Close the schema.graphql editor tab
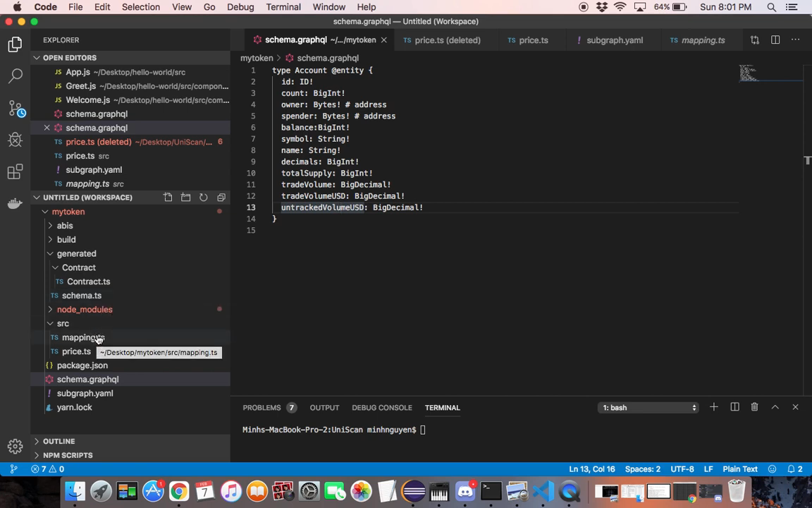This screenshot has width=812, height=508. (383, 40)
